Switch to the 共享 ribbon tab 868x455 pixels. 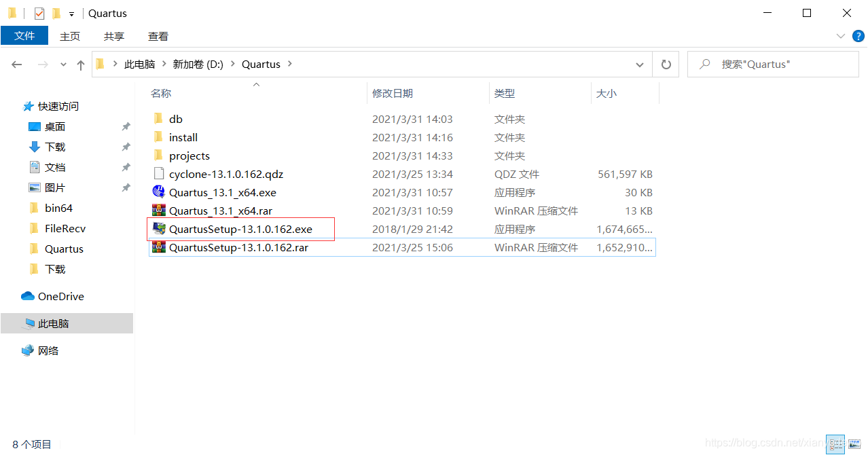[x=114, y=37]
